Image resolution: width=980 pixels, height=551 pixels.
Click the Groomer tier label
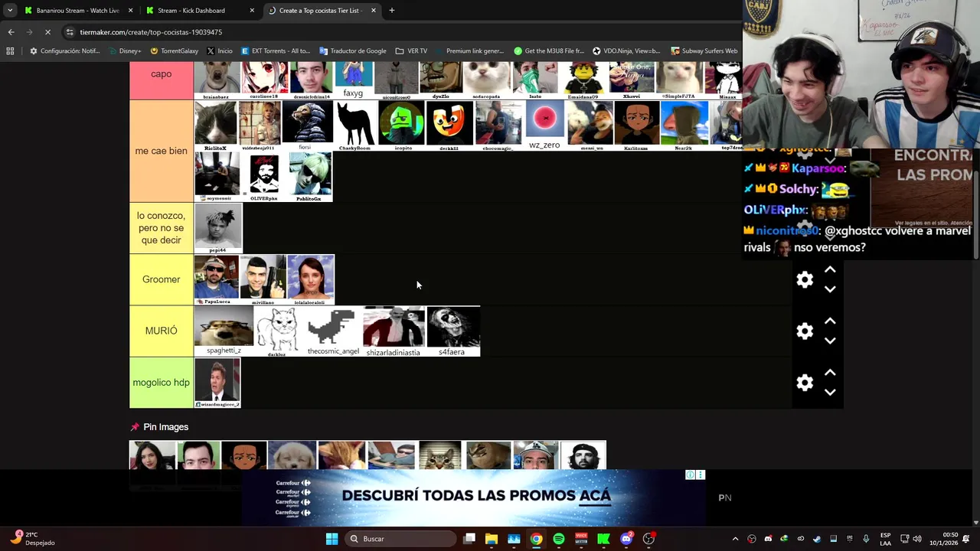point(161,279)
